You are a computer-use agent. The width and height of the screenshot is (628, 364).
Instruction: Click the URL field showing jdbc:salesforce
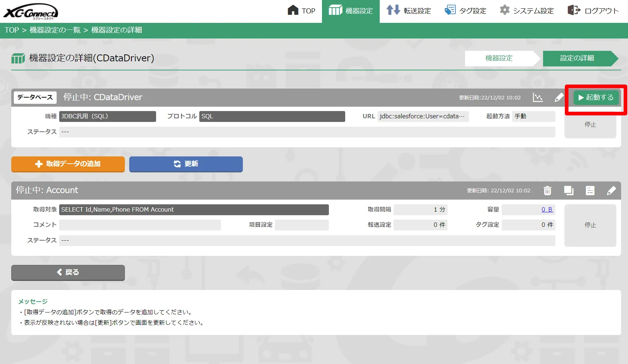422,116
